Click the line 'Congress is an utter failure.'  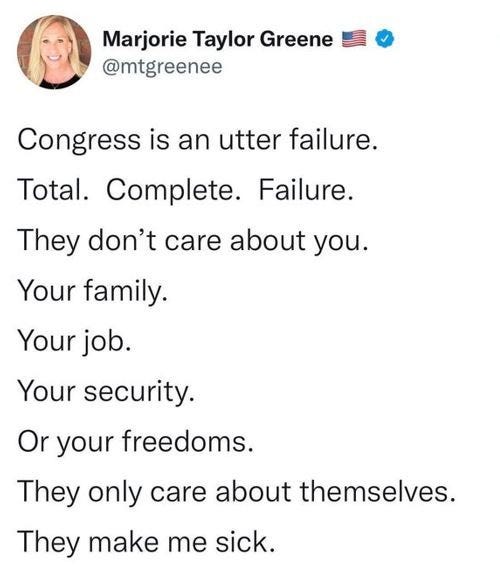click(197, 141)
